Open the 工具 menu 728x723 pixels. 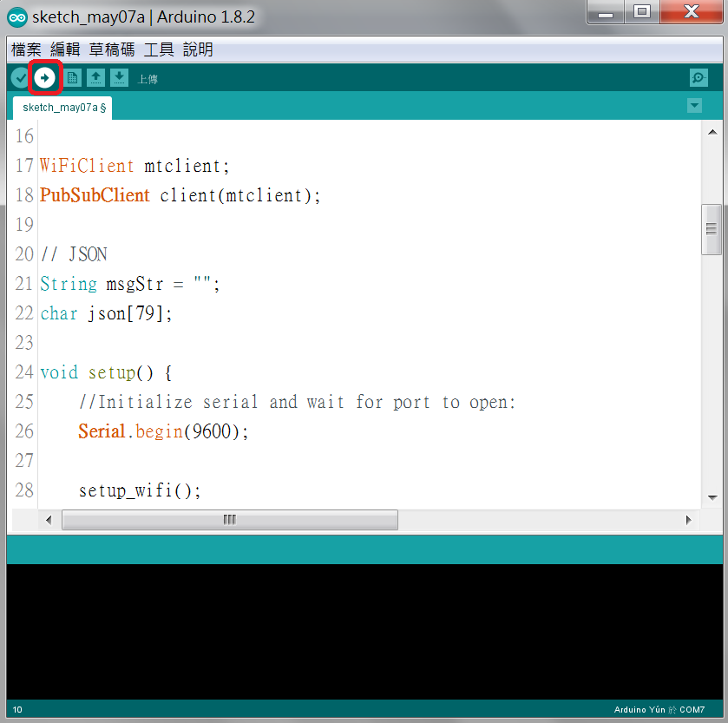click(x=159, y=49)
